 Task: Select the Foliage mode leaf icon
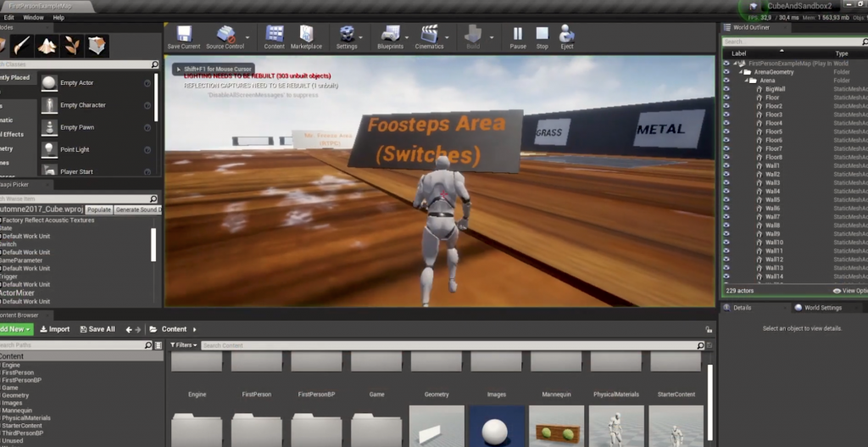click(72, 46)
